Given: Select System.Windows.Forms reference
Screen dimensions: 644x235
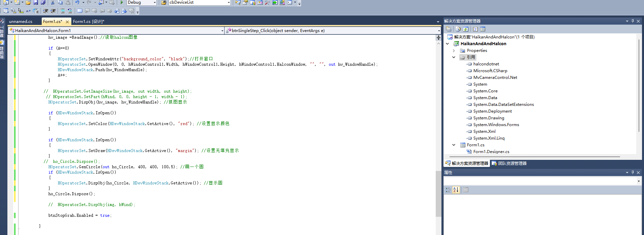Looking at the screenshot, I should coord(496,124).
